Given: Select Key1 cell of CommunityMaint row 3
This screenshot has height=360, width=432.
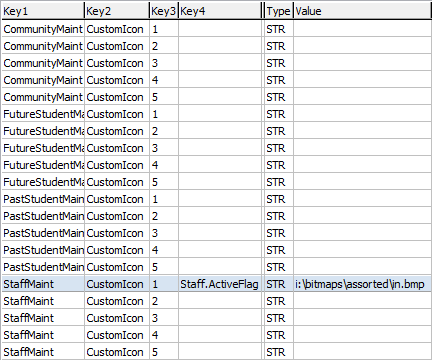Looking at the screenshot, I should coord(43,63).
